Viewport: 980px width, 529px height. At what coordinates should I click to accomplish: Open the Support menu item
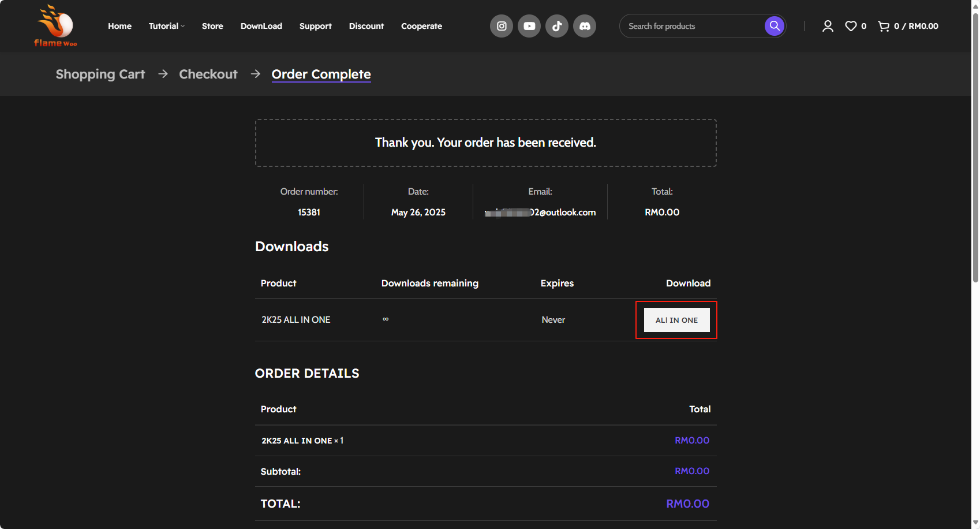coord(315,26)
